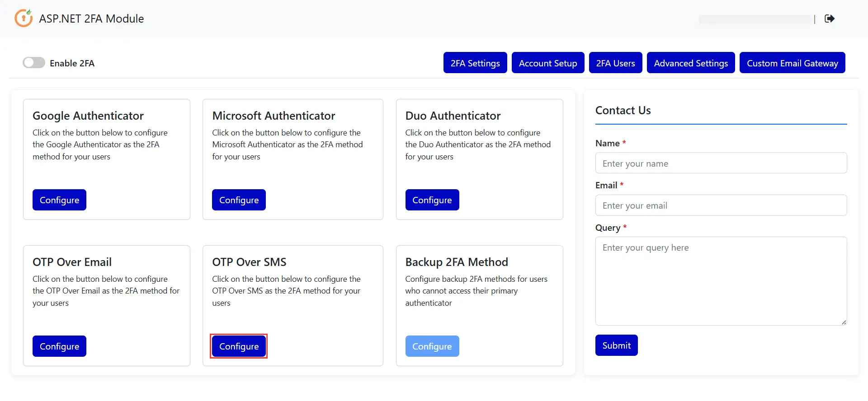868x401 pixels.
Task: Click the OTP Over Email heading
Action: [72, 262]
